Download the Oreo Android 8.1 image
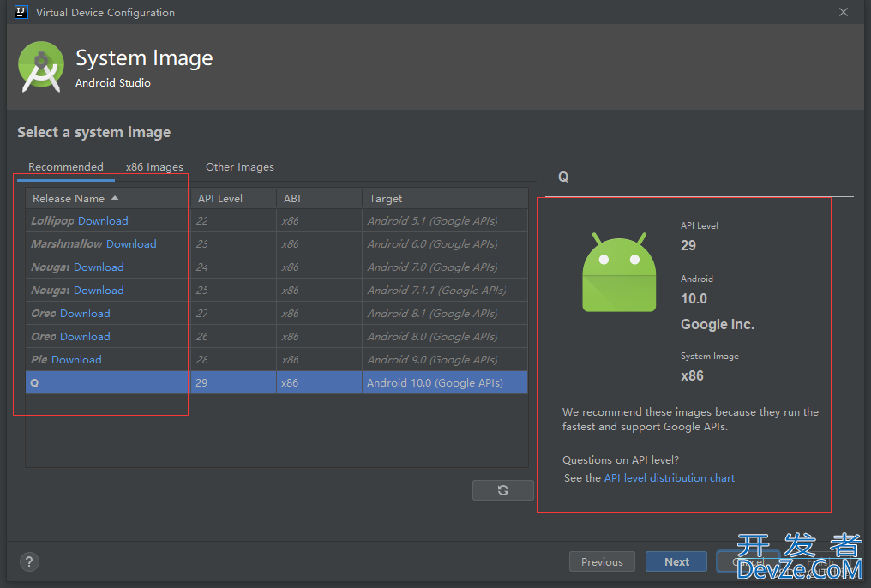 [x=85, y=314]
